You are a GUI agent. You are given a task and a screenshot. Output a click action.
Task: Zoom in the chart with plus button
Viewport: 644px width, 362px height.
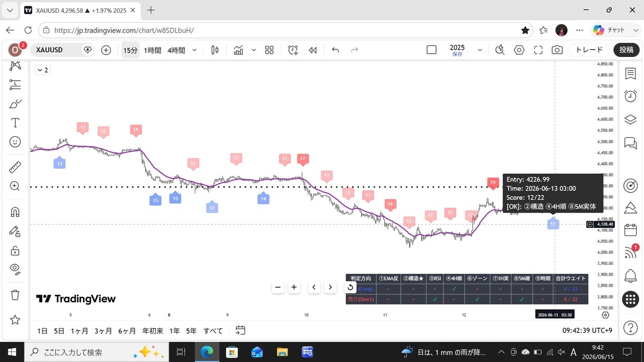click(294, 288)
